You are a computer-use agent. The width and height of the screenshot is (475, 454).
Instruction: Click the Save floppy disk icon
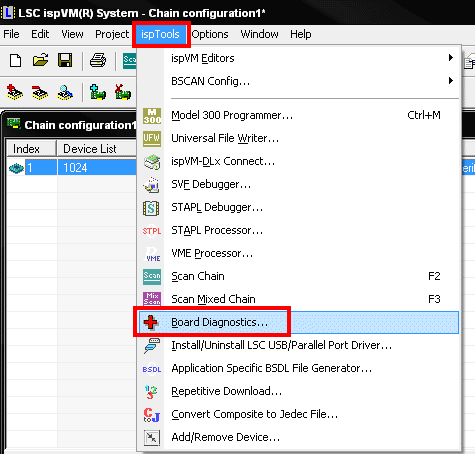pos(65,60)
